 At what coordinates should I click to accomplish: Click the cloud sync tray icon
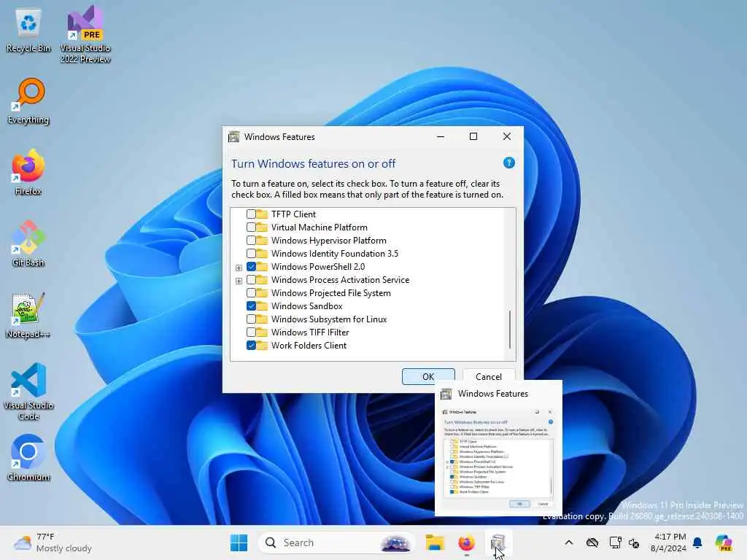[x=592, y=542]
